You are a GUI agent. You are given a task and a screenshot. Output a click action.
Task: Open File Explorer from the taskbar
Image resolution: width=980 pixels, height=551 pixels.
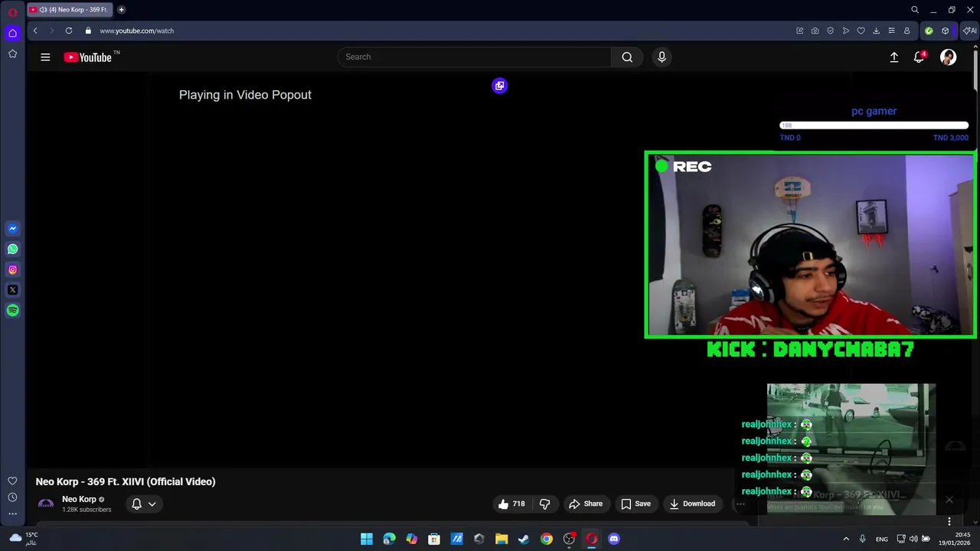coord(501,539)
